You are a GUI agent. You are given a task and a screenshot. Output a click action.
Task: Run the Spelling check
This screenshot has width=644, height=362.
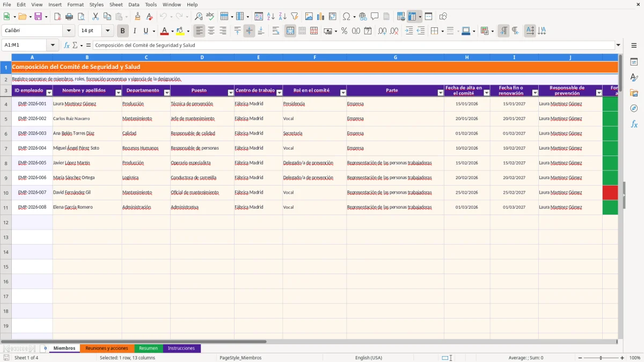coord(210,17)
